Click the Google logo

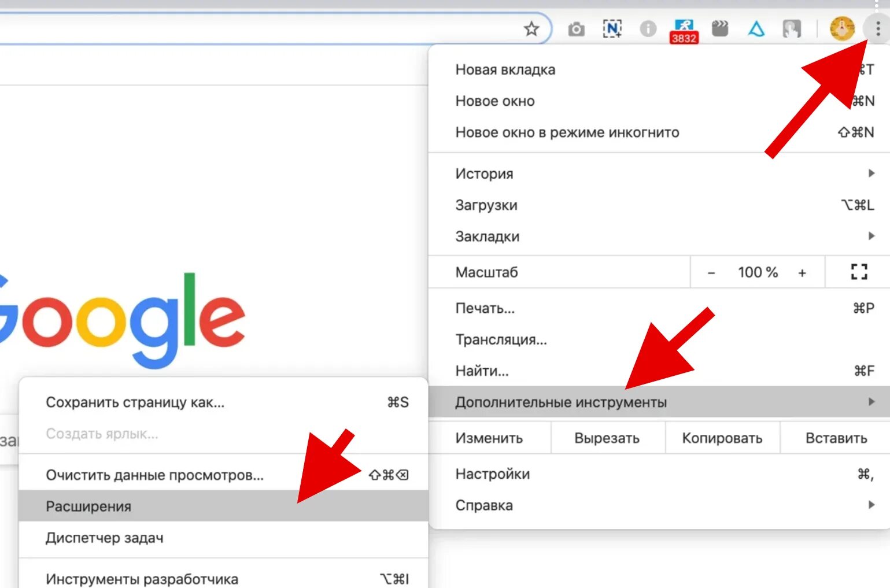click(121, 320)
